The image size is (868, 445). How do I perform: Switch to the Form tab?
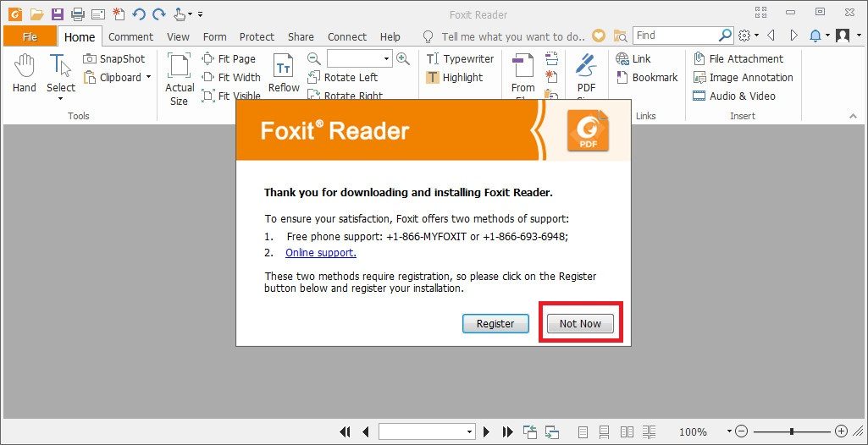214,36
